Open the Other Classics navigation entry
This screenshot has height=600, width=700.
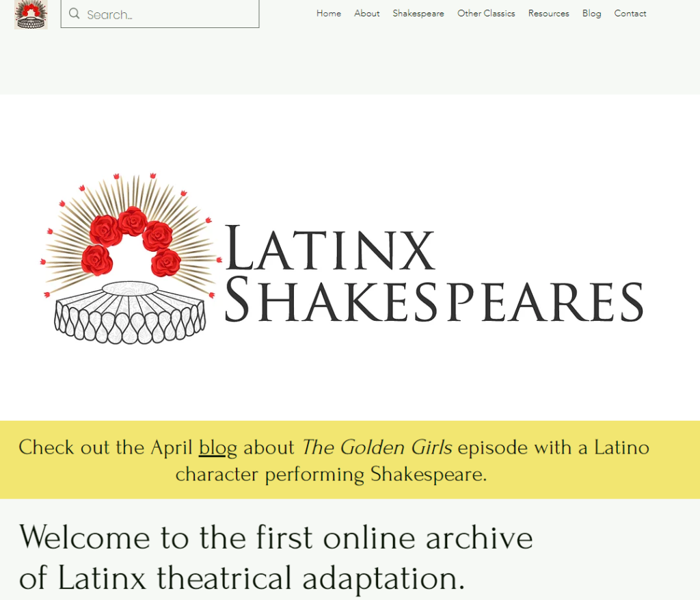pyautogui.click(x=486, y=13)
